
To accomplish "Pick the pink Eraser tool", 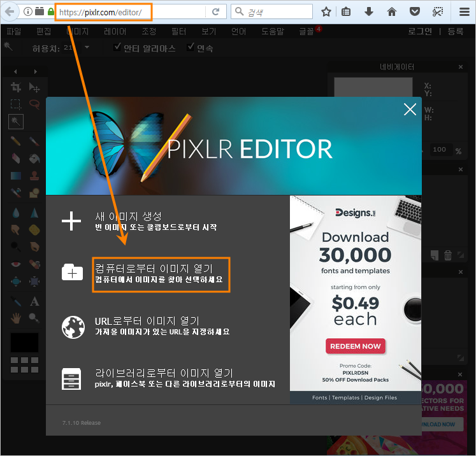I will tap(16, 158).
